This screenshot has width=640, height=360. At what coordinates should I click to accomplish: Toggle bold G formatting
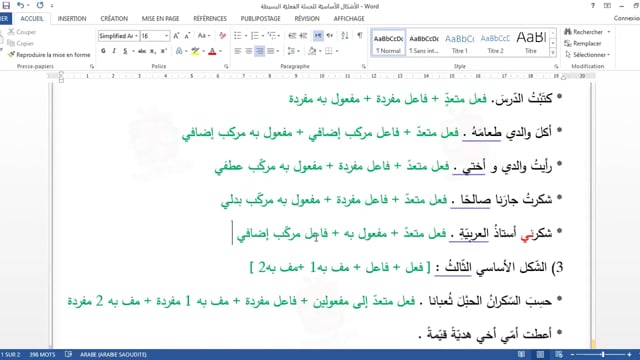[103, 51]
